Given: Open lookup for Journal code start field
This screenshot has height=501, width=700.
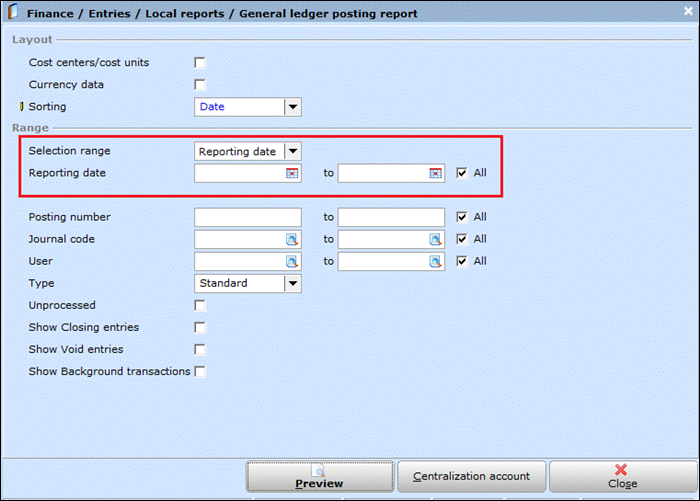Looking at the screenshot, I should click(292, 240).
